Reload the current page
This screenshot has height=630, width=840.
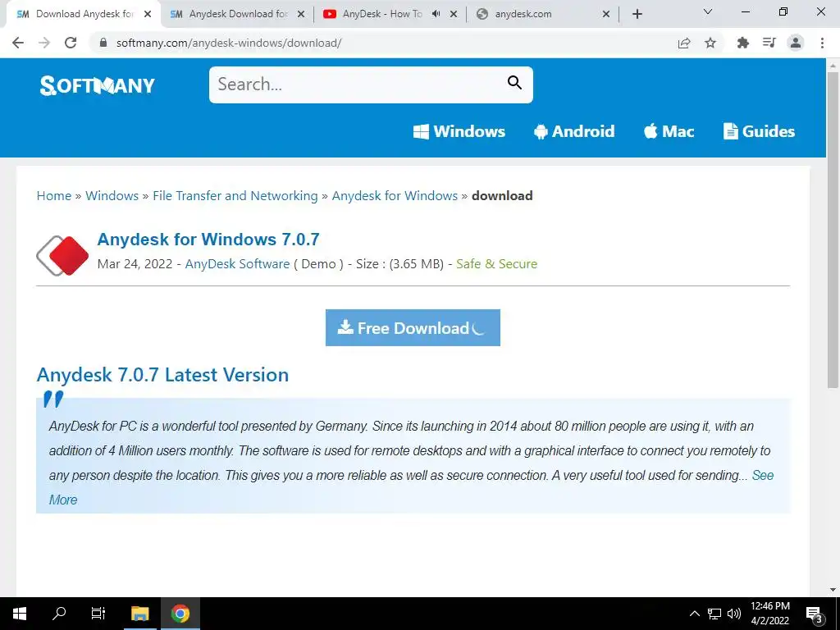[x=71, y=43]
